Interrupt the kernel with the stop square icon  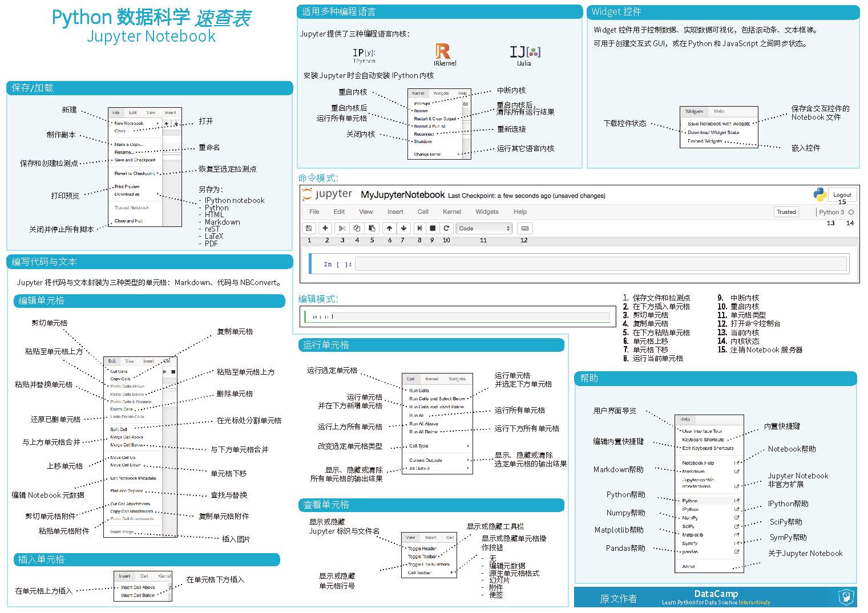coord(433,228)
